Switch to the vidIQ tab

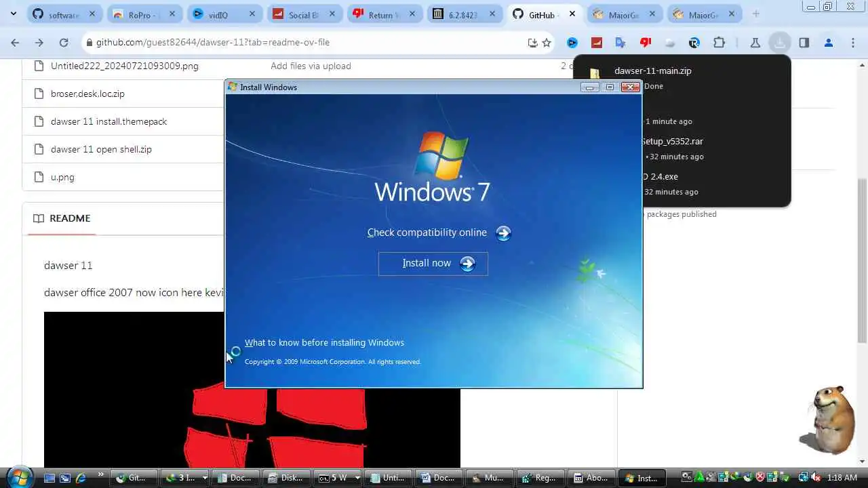coord(224,14)
